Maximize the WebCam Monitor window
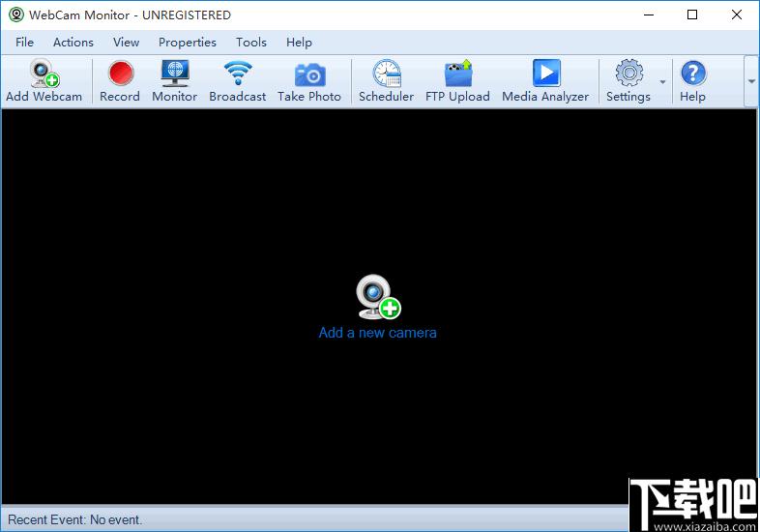Viewport: 760px width, 532px height. click(692, 15)
